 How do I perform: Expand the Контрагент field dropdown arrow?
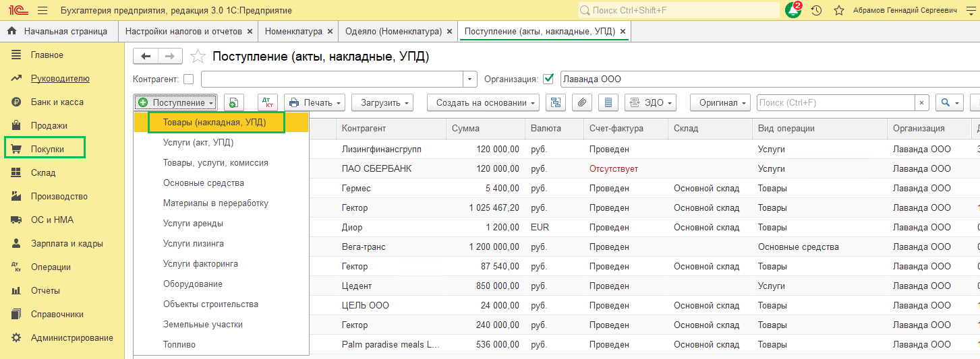click(470, 79)
